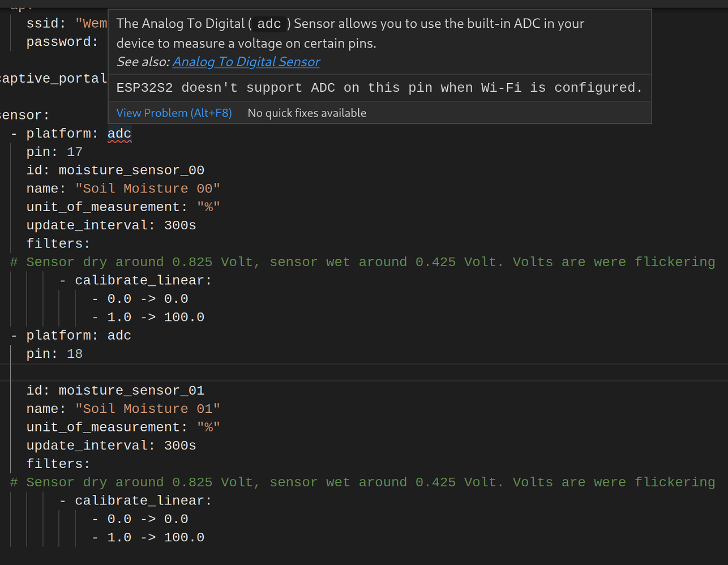728x565 pixels.
Task: Click the inline adc code in the tooltip description
Action: (269, 24)
